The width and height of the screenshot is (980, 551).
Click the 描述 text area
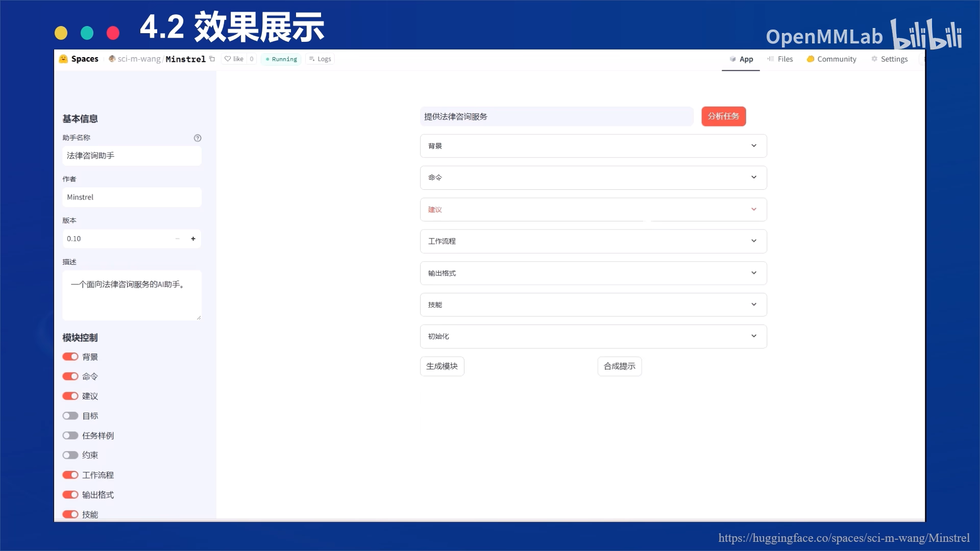click(x=132, y=295)
